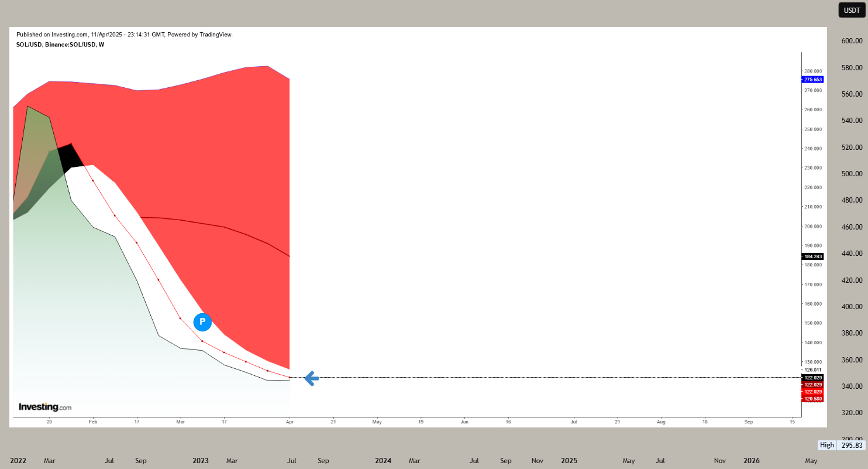Click the Apr label on inner date axis
This screenshot has height=469, width=868.
[290, 421]
